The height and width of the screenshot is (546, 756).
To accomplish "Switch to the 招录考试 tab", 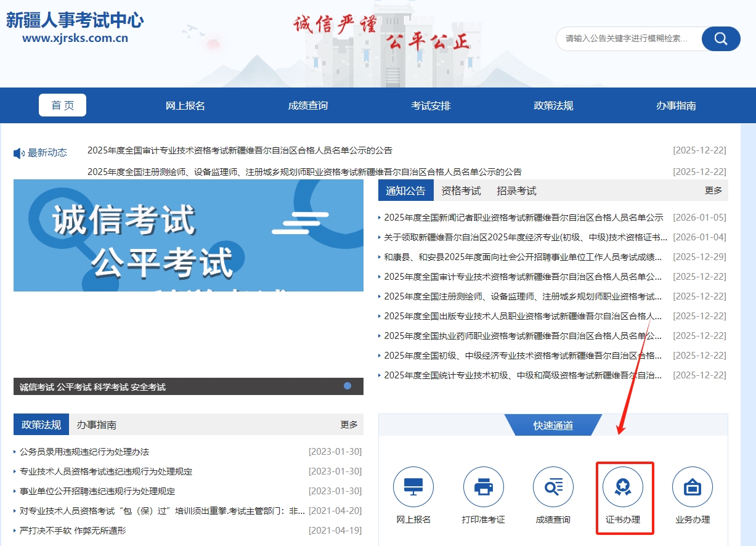I will pos(516,190).
